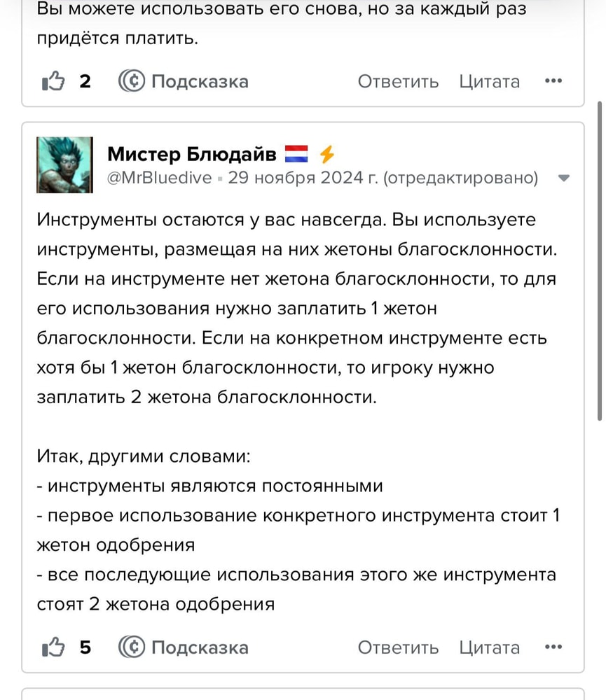Open options with the arrow beside '(отредактировано)'
Screen dimensions: 606x700
[564, 177]
